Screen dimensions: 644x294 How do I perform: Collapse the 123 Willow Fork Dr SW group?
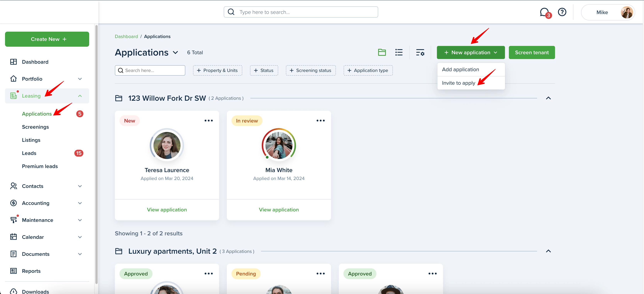[548, 98]
